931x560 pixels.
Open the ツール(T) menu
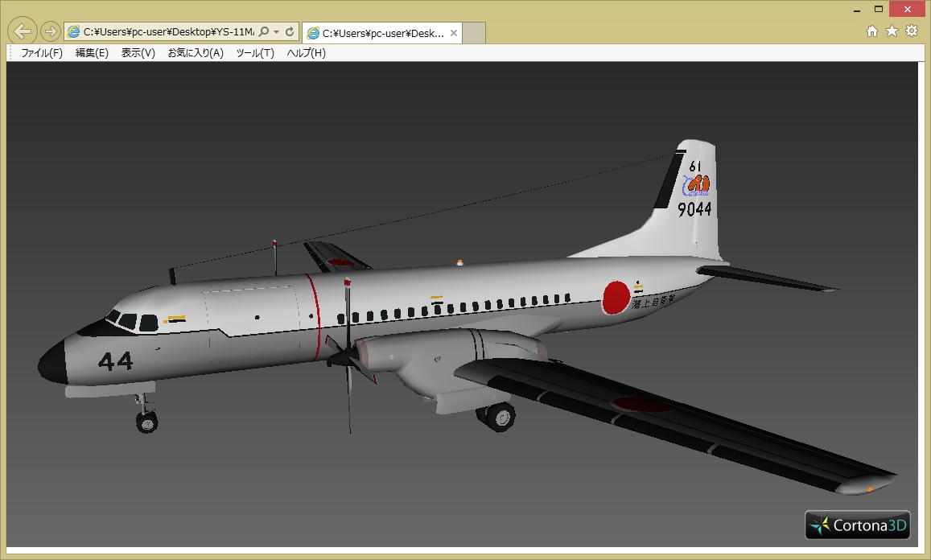coord(255,53)
